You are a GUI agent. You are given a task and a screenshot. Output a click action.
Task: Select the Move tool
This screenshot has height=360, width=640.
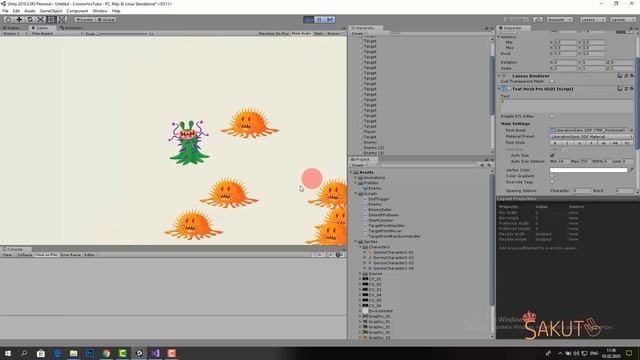click(x=19, y=20)
